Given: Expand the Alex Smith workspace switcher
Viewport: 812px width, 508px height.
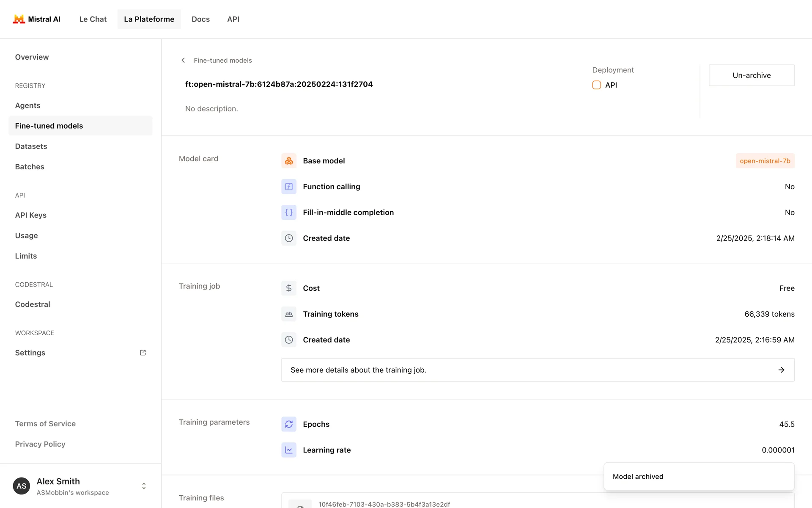Looking at the screenshot, I should point(144,486).
